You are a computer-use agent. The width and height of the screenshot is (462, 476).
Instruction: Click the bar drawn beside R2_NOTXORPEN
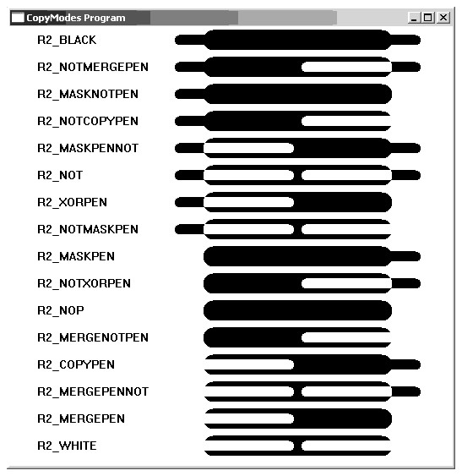pos(312,283)
